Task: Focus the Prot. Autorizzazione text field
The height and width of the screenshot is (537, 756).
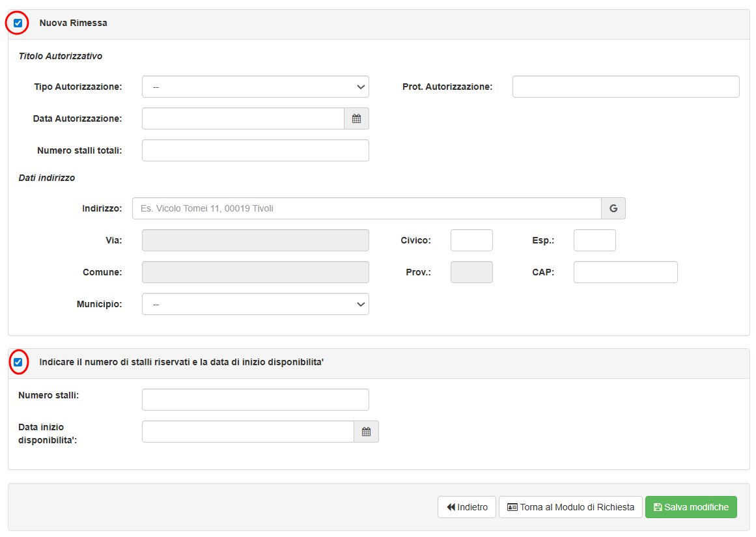Action: [625, 87]
